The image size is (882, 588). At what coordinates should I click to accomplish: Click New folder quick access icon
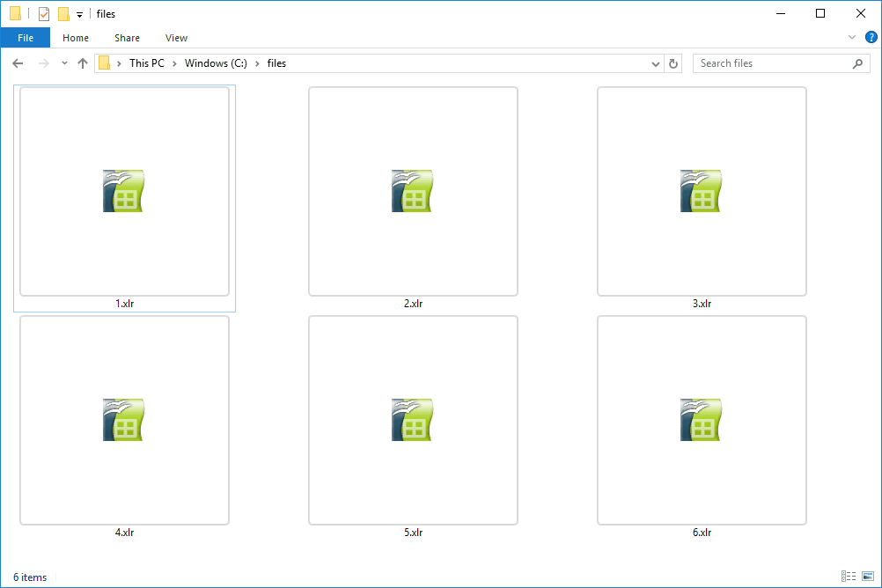[x=64, y=14]
